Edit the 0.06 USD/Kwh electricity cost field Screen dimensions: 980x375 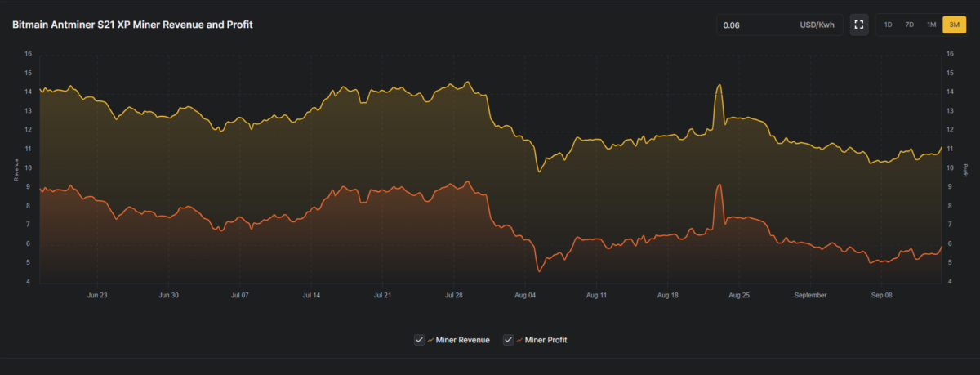[780, 25]
